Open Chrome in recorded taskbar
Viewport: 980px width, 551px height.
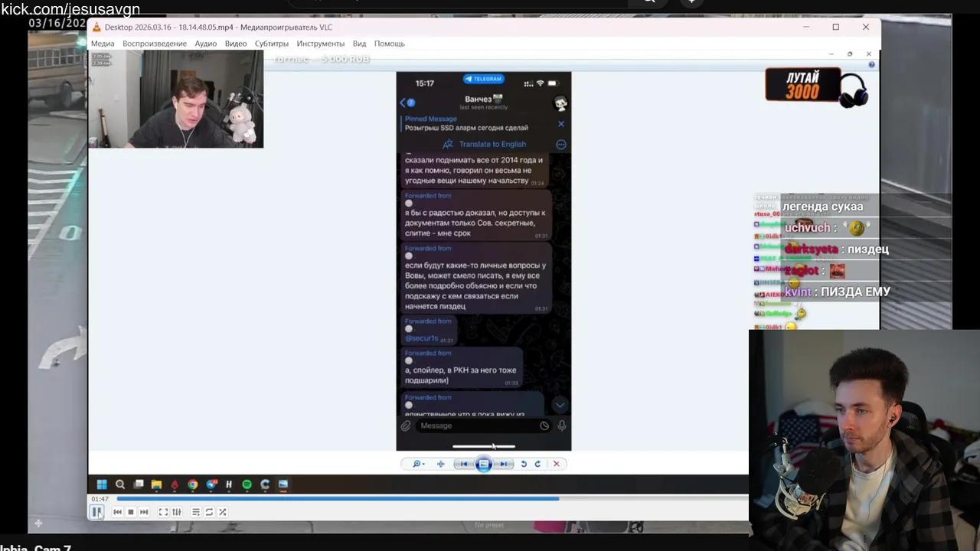tap(192, 484)
